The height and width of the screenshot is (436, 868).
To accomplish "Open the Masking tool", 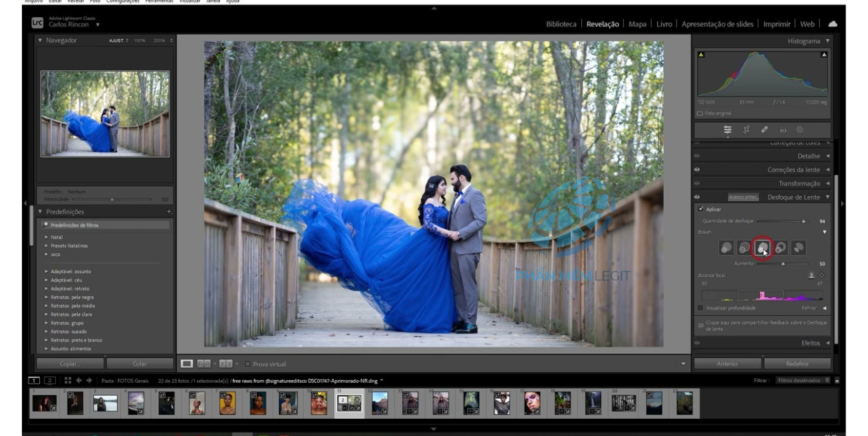I will [800, 130].
